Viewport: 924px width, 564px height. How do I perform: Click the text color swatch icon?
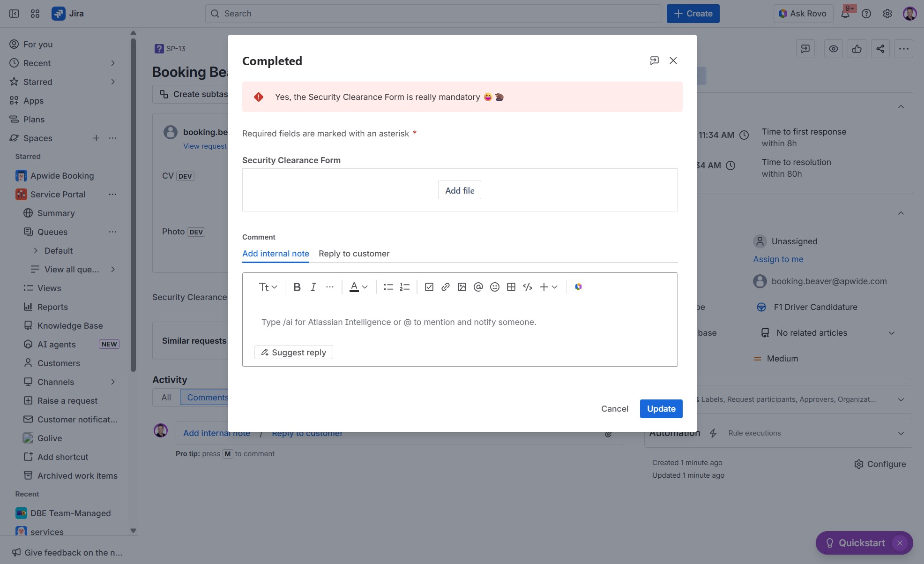click(x=354, y=287)
